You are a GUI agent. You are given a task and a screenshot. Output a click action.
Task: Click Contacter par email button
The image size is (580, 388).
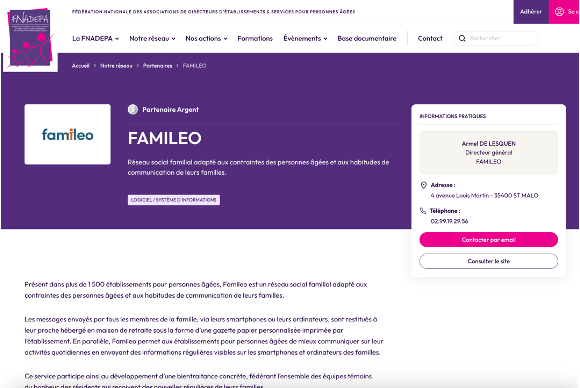pyautogui.click(x=488, y=240)
